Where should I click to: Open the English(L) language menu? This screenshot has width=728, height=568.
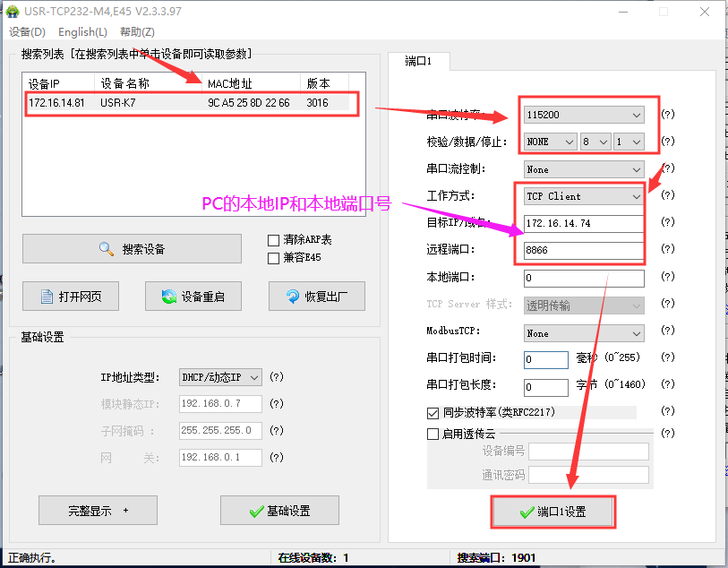coord(82,32)
